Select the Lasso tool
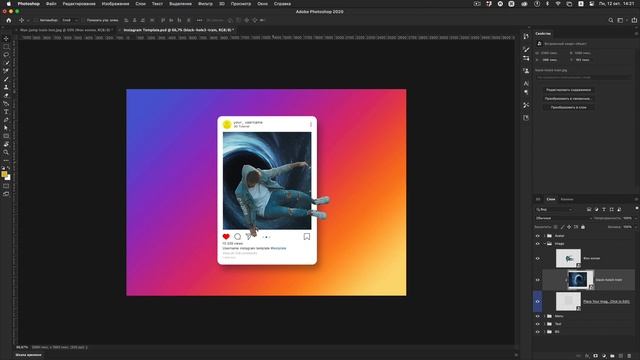Image resolution: width=640 pixels, height=360 pixels. (x=6, y=55)
